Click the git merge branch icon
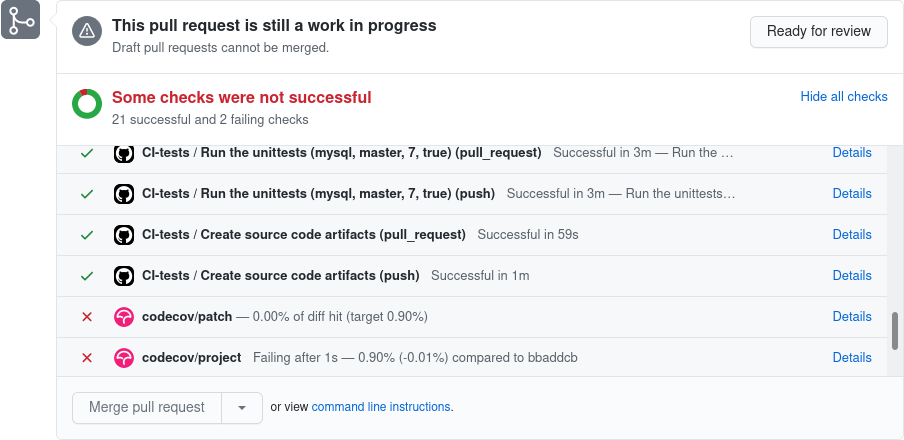Viewport: 904px width, 440px height. (x=21, y=21)
